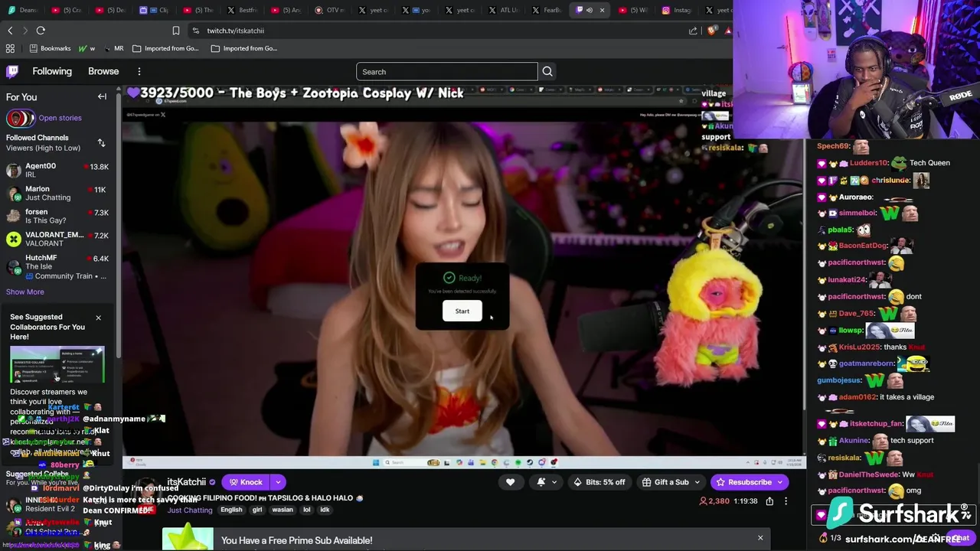Viewport: 980px width, 551px height.
Task: Follow or unfollow with the heart button
Action: tap(511, 482)
